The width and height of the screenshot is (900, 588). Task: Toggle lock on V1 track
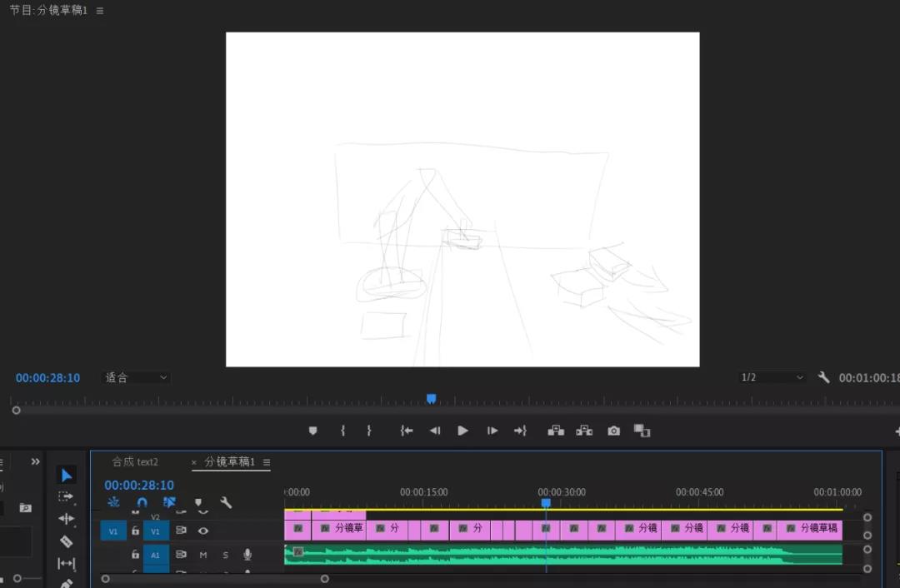pyautogui.click(x=136, y=531)
